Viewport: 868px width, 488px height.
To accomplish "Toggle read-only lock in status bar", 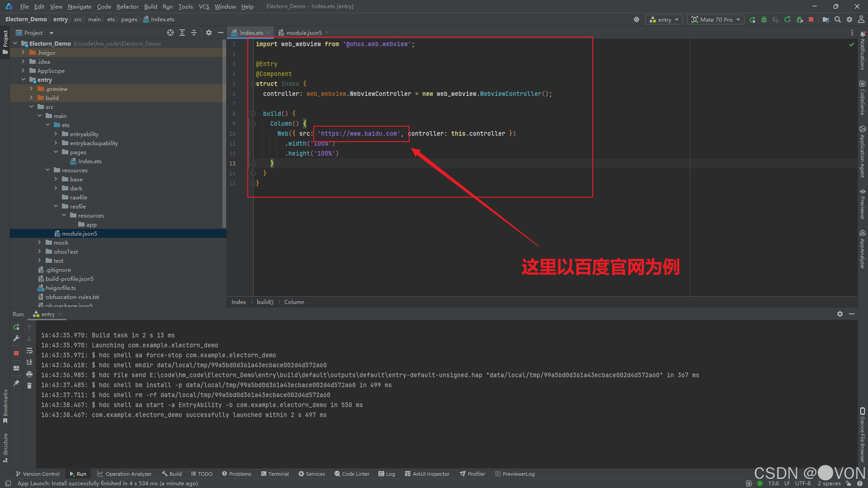I will [849, 483].
